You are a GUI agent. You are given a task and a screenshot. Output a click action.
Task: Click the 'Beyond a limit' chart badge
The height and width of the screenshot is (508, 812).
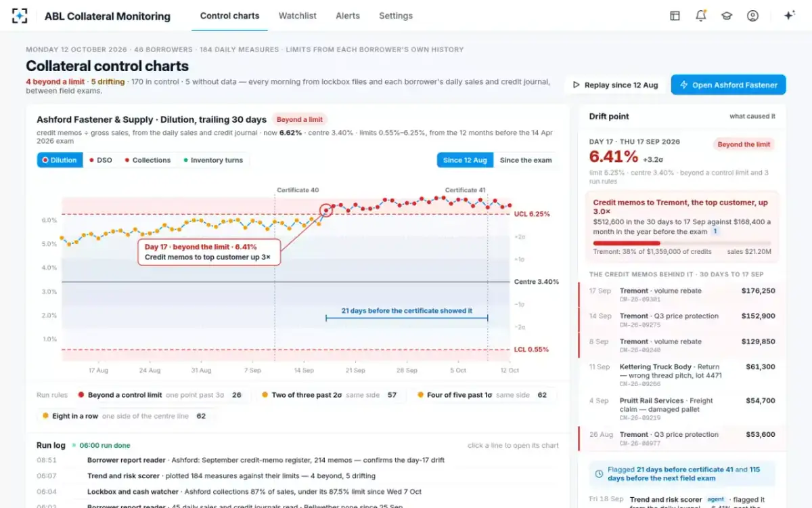click(x=300, y=120)
